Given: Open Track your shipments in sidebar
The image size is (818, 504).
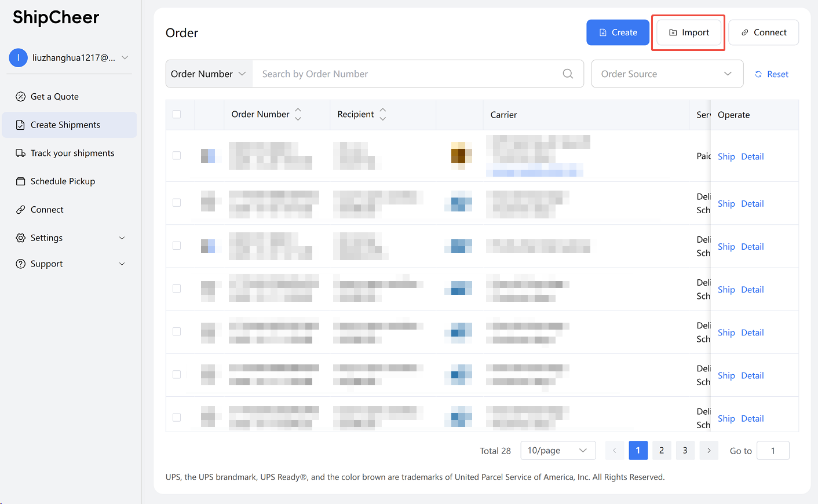Looking at the screenshot, I should (72, 153).
